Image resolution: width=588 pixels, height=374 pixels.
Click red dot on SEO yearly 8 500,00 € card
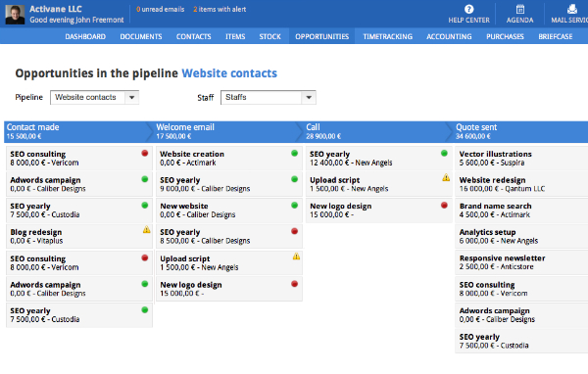[294, 232]
